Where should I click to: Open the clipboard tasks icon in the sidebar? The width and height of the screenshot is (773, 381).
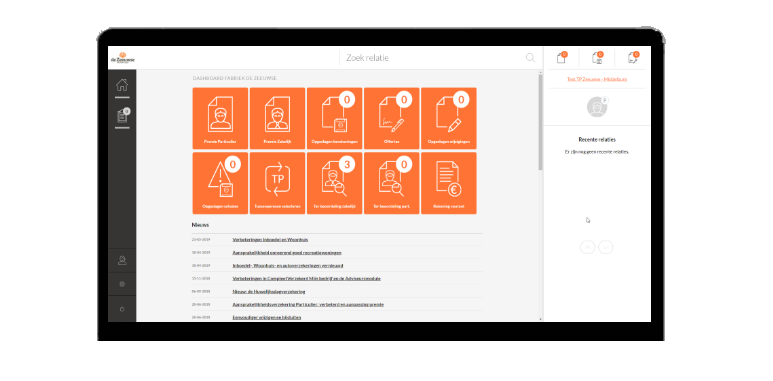pos(122,116)
